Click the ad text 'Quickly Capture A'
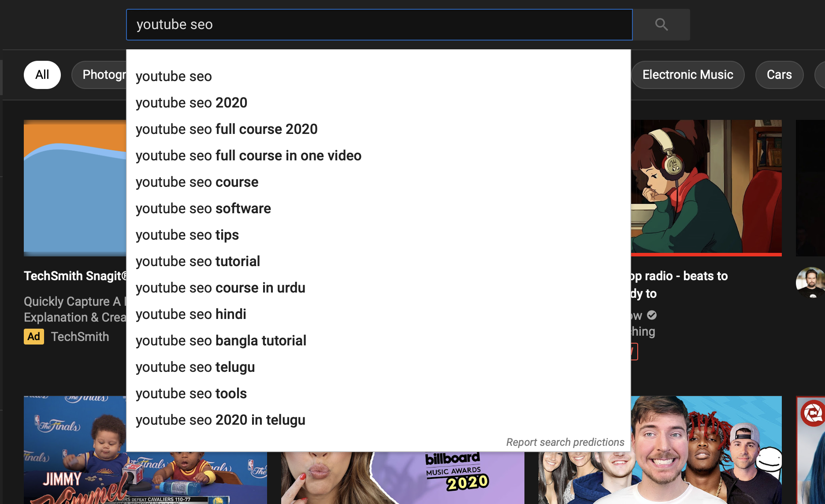 pos(72,301)
